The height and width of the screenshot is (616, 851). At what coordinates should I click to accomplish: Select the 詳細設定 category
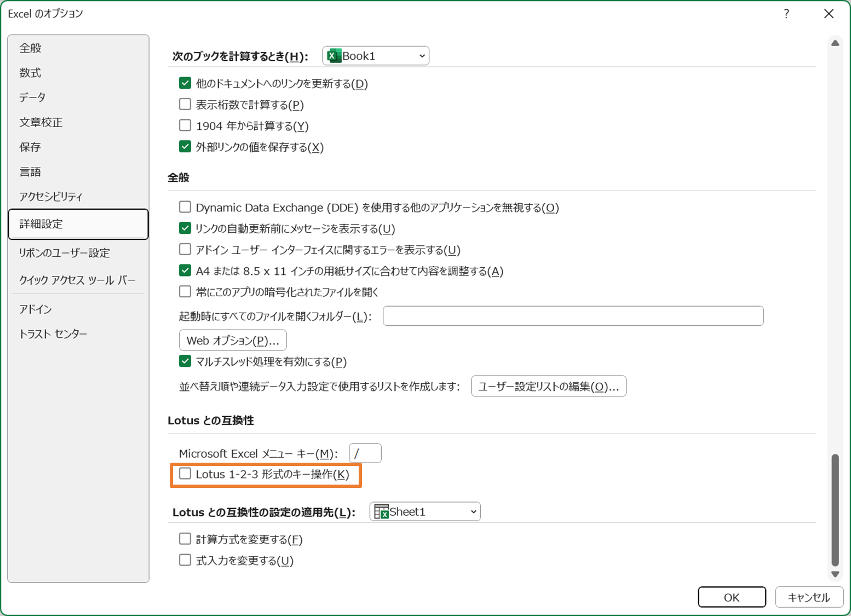tap(78, 224)
